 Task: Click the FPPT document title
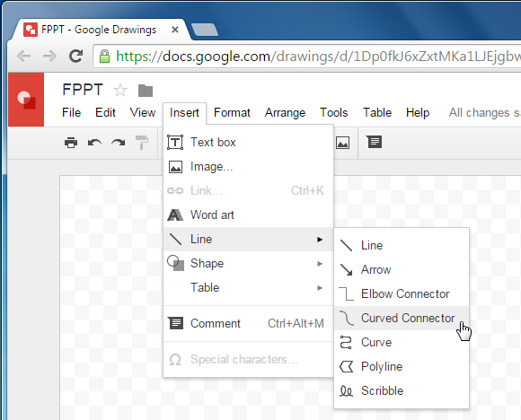click(83, 90)
